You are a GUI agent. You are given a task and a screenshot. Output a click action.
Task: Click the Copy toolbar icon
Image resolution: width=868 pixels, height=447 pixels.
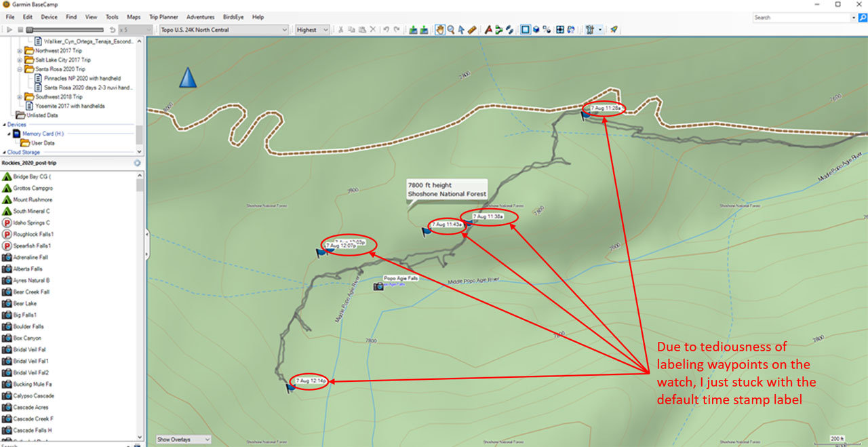click(x=351, y=30)
